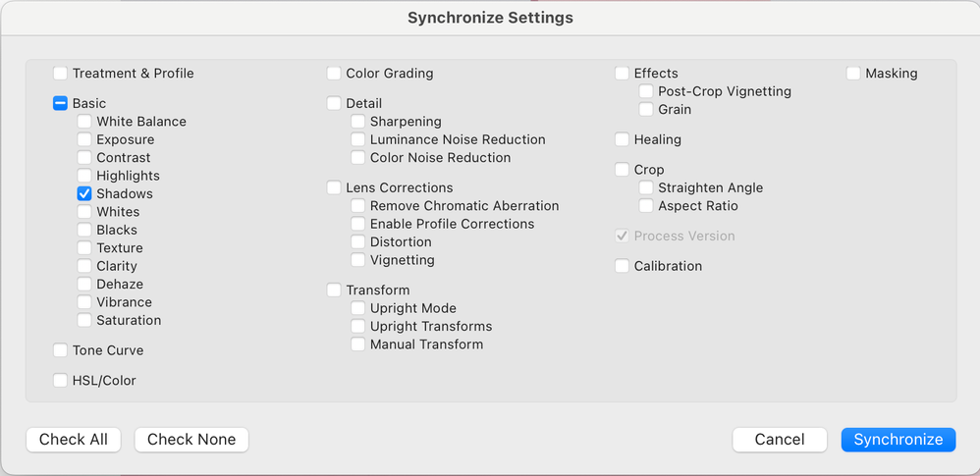Enable Color Grading sync

click(x=335, y=74)
